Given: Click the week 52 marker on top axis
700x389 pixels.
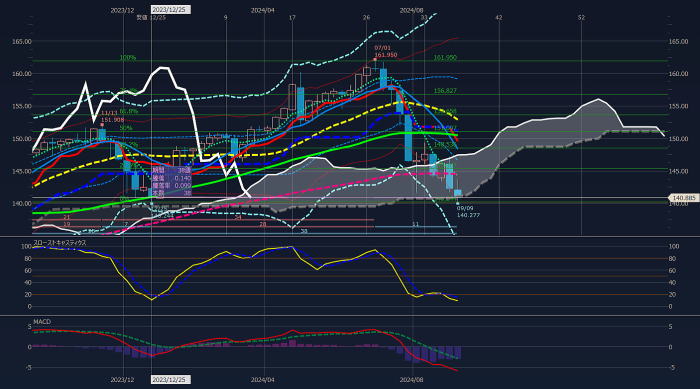Looking at the screenshot, I should click(581, 17).
